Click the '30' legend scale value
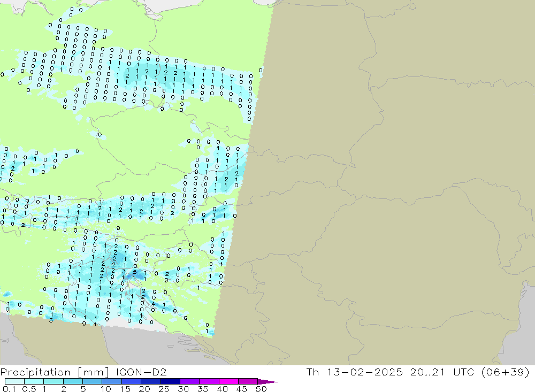This screenshot has width=535, height=392. pyautogui.click(x=184, y=389)
